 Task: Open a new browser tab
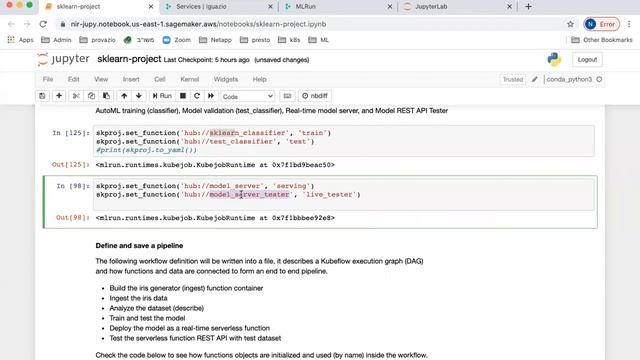pyautogui.click(x=528, y=7)
